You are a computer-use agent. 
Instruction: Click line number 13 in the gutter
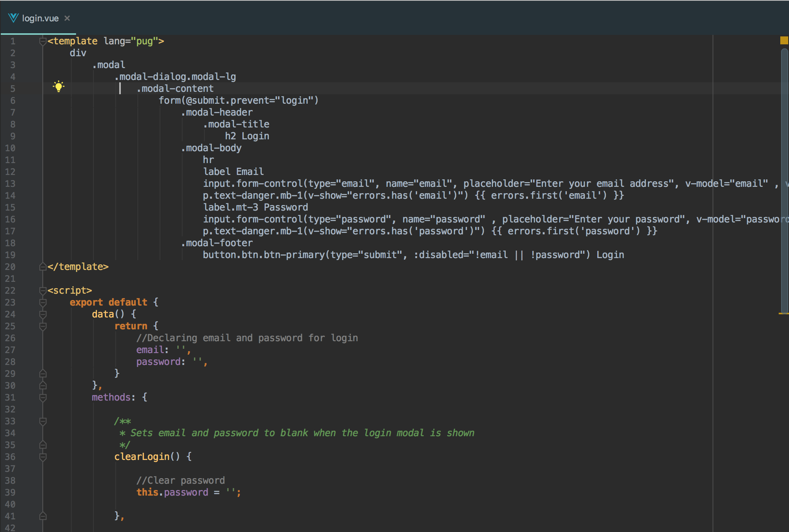(10, 184)
